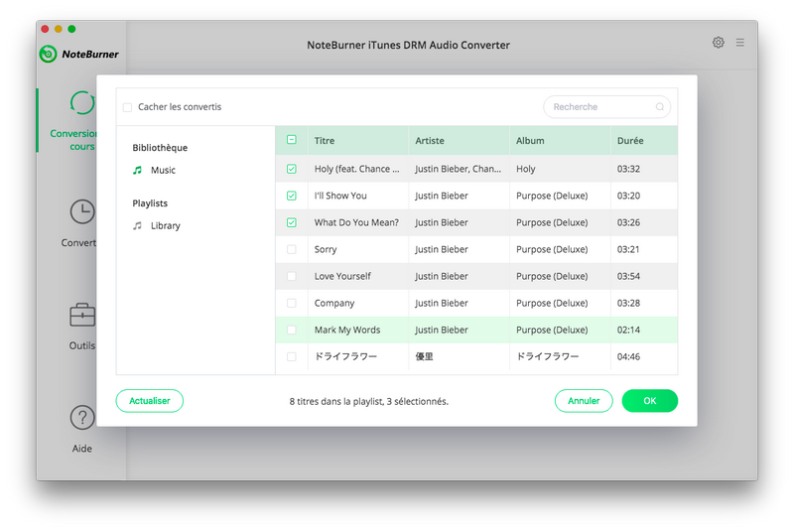Select Library under Playlists
This screenshot has width=794, height=532.
(x=165, y=225)
